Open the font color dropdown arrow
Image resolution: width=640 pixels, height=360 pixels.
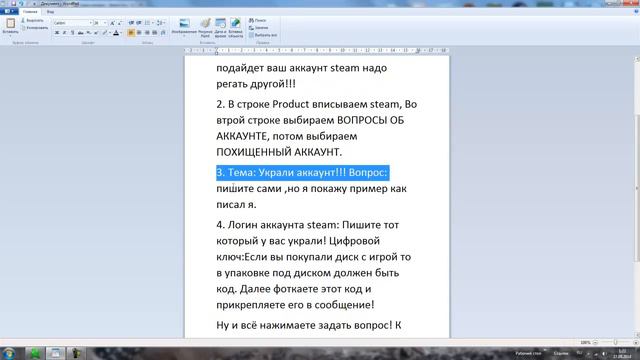click(121, 33)
